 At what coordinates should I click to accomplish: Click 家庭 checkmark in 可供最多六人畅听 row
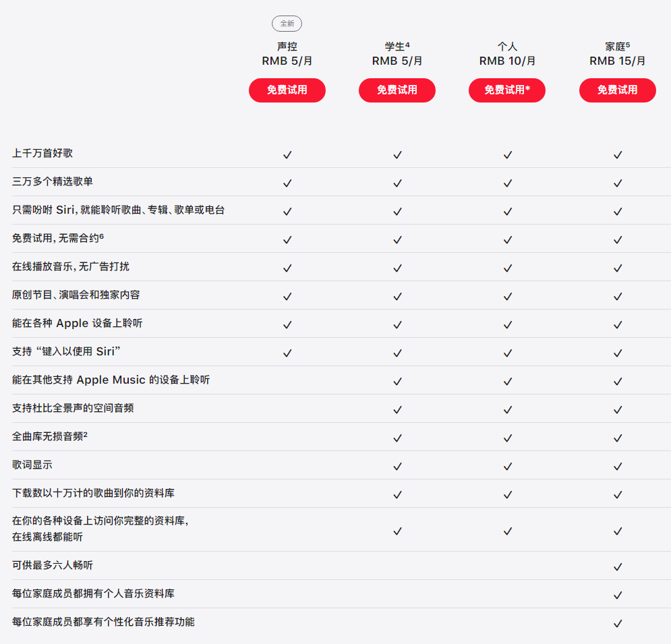point(618,566)
